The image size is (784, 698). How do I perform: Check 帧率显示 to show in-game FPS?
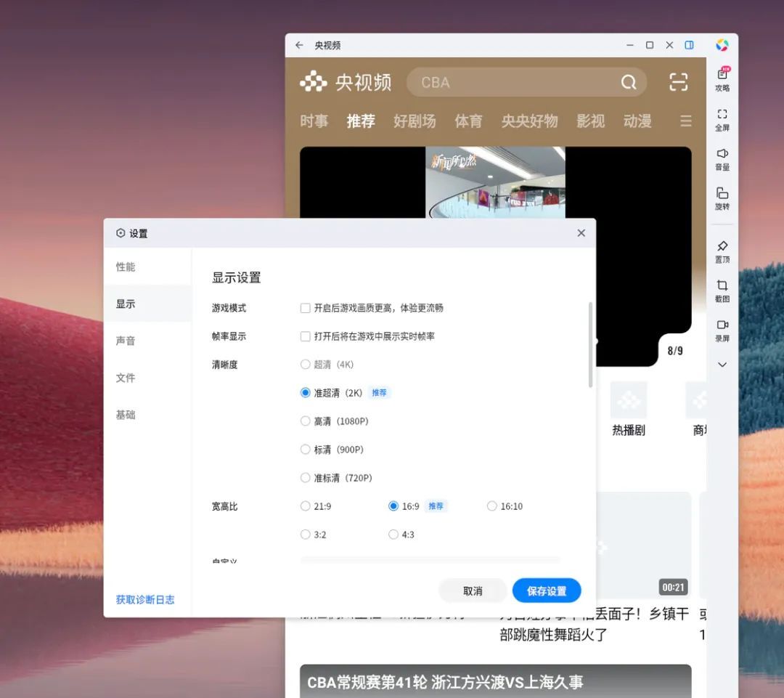point(306,336)
